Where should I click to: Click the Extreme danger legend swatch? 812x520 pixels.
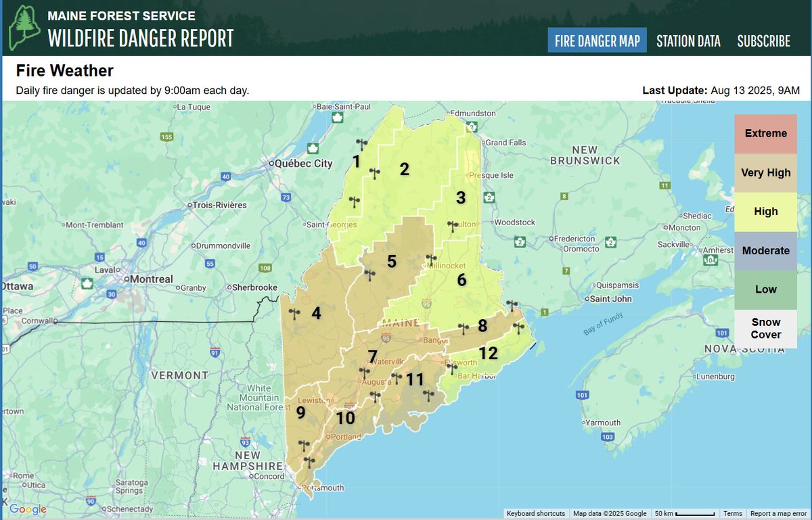766,134
